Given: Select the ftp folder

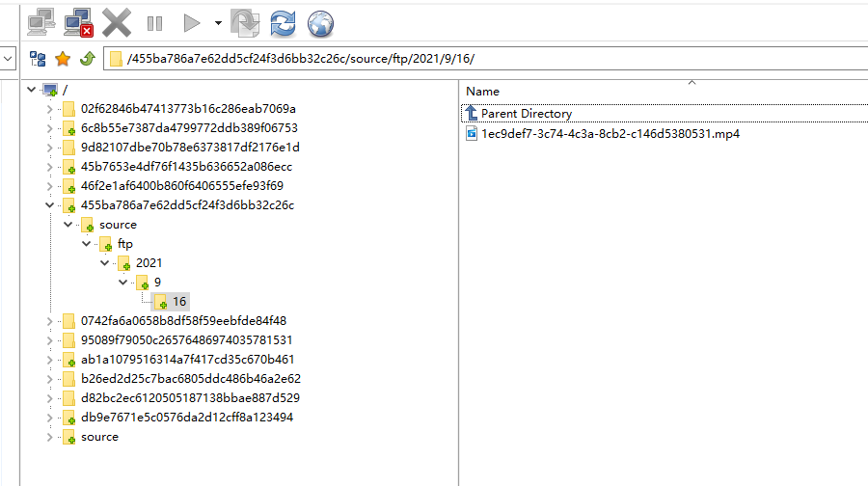Looking at the screenshot, I should pos(125,244).
